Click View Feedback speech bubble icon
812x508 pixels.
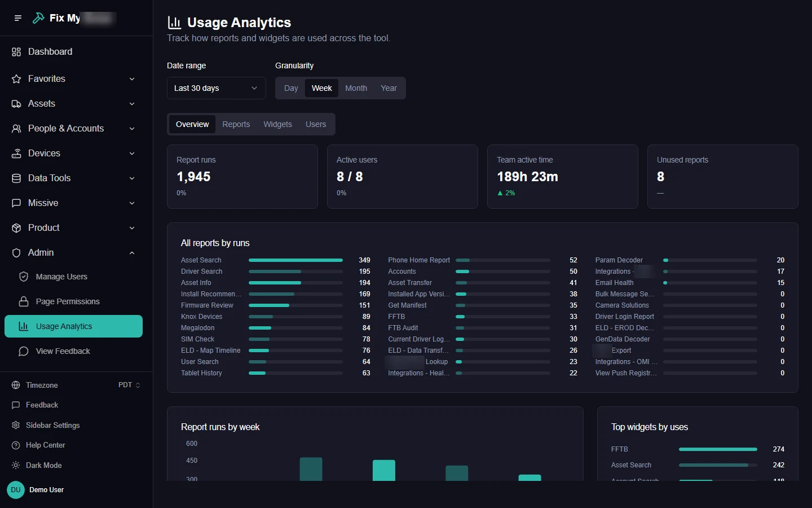tap(24, 351)
